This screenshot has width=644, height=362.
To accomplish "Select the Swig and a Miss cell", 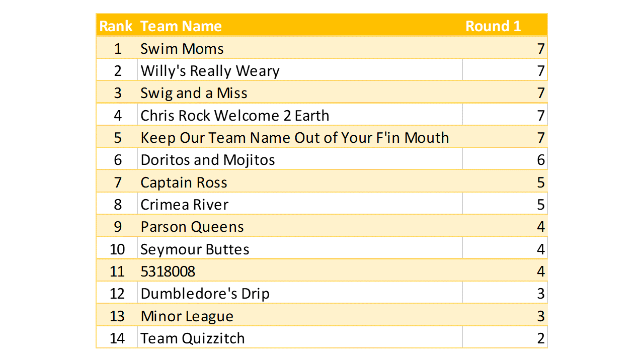I will [x=194, y=93].
